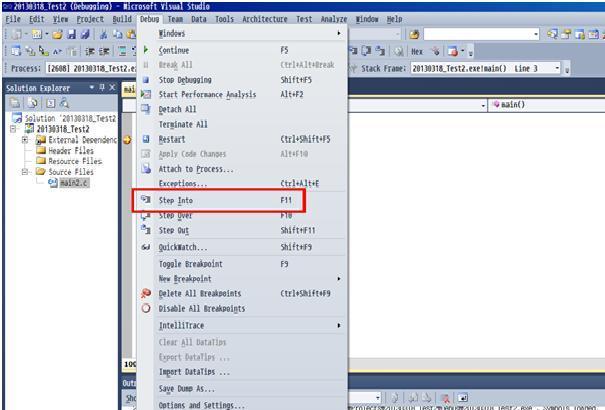
Task: Select main2.c in Solution Explorer
Action: (x=74, y=183)
